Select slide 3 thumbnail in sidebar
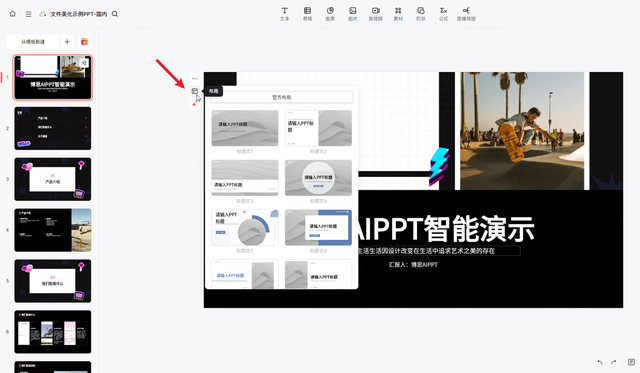This screenshot has width=640, height=373. (53, 179)
